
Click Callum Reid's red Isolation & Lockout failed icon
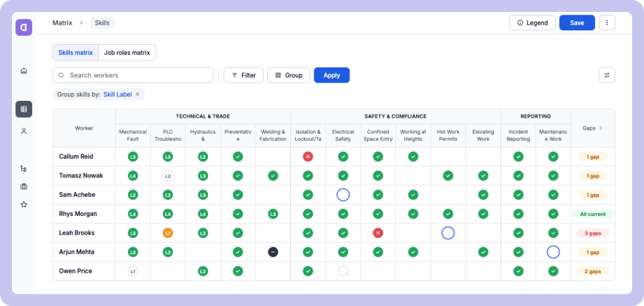(x=308, y=157)
